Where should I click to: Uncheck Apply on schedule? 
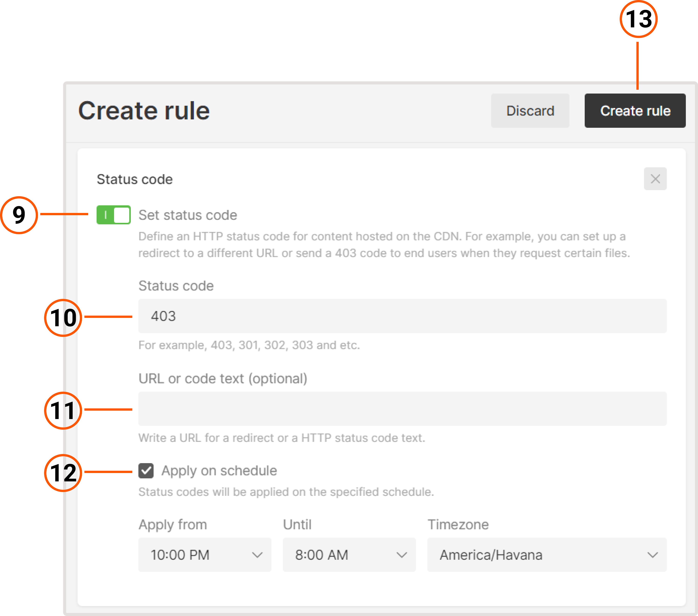click(146, 471)
